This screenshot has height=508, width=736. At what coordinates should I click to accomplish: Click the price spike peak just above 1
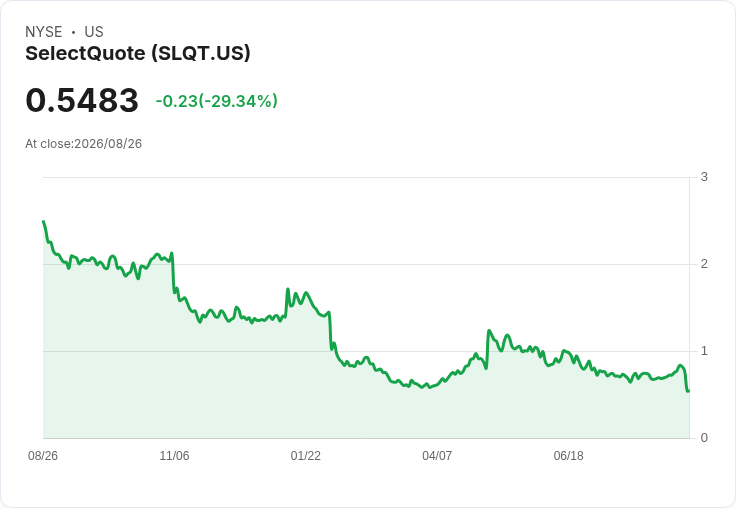pyautogui.click(x=489, y=331)
